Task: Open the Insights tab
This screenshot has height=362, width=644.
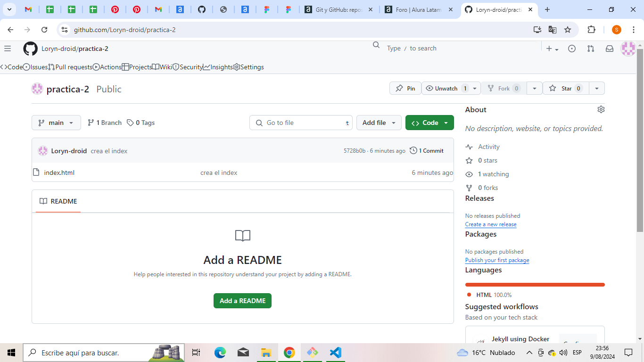Action: (218, 67)
